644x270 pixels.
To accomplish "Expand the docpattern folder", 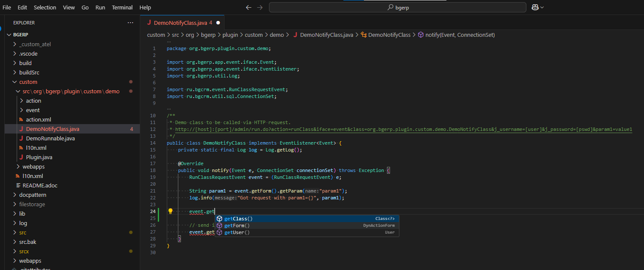I will coord(32,195).
